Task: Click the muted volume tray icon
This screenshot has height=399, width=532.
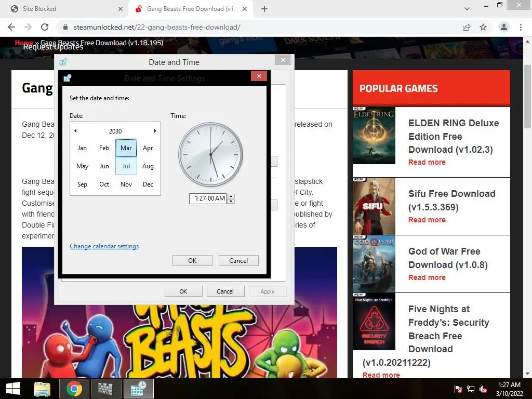Action: pyautogui.click(x=483, y=389)
